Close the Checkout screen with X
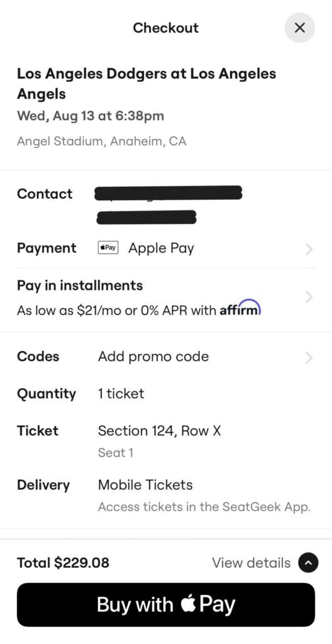Image resolution: width=332 pixels, height=644 pixels. [300, 28]
